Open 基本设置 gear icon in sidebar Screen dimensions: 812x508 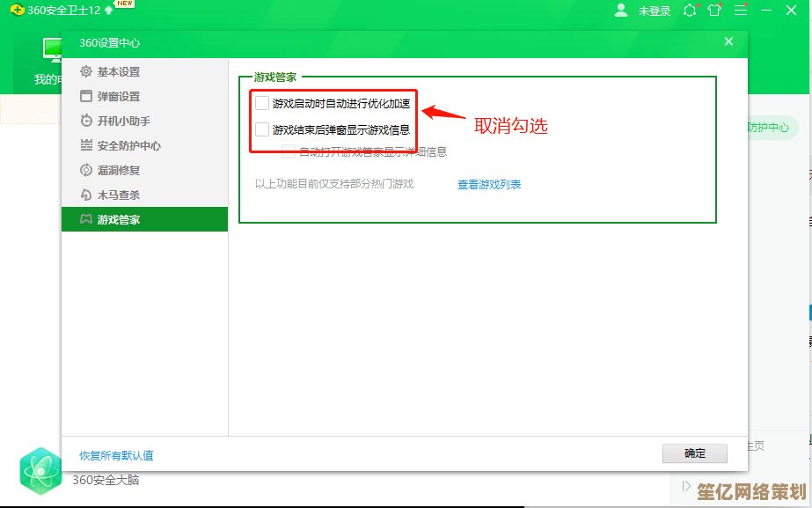pos(86,71)
